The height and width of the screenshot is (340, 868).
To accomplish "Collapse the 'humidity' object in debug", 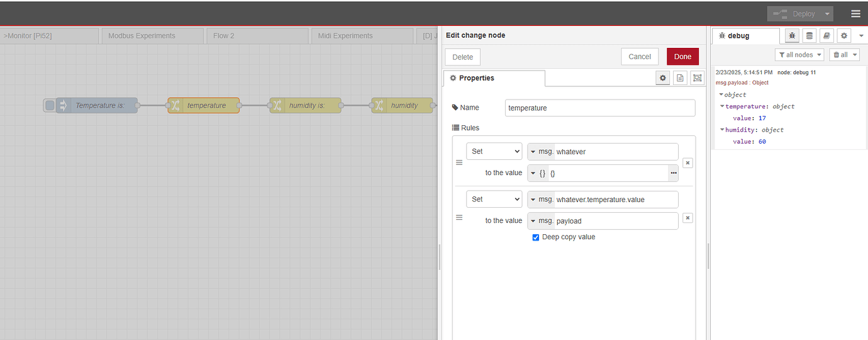I will (723, 130).
